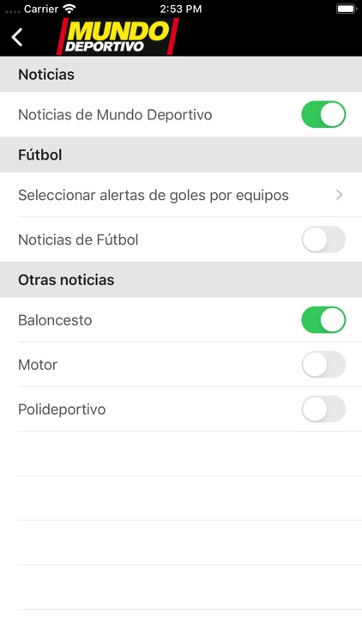Image resolution: width=362 pixels, height=644 pixels.
Task: Open chevron next to goal alerts row
Action: pos(339,195)
